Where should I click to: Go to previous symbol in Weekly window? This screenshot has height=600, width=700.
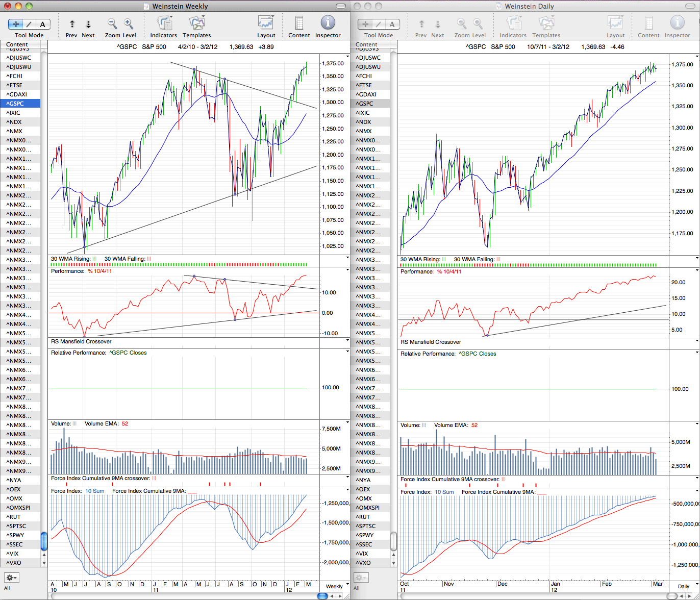tap(72, 24)
